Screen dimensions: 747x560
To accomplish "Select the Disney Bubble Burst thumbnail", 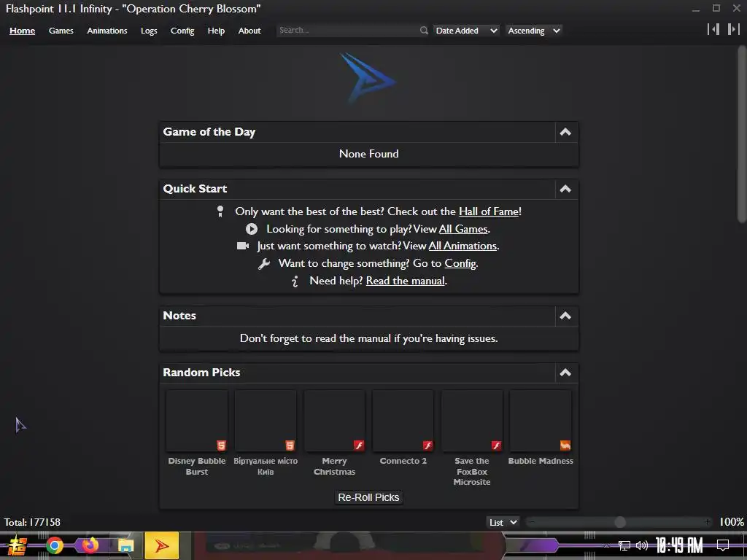I will [x=197, y=421].
